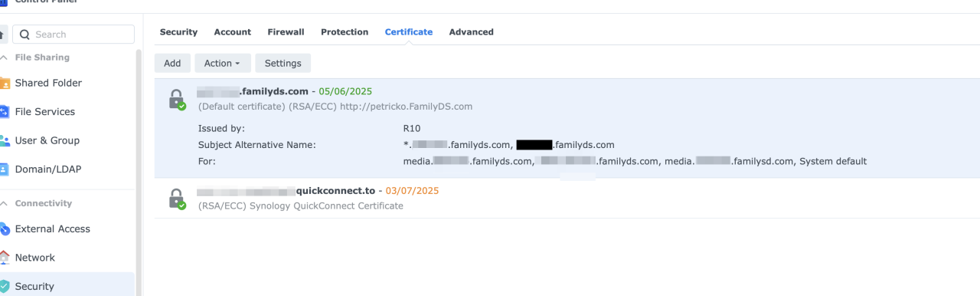Collapse the File Sharing section
980x296 pixels.
coord(4,58)
